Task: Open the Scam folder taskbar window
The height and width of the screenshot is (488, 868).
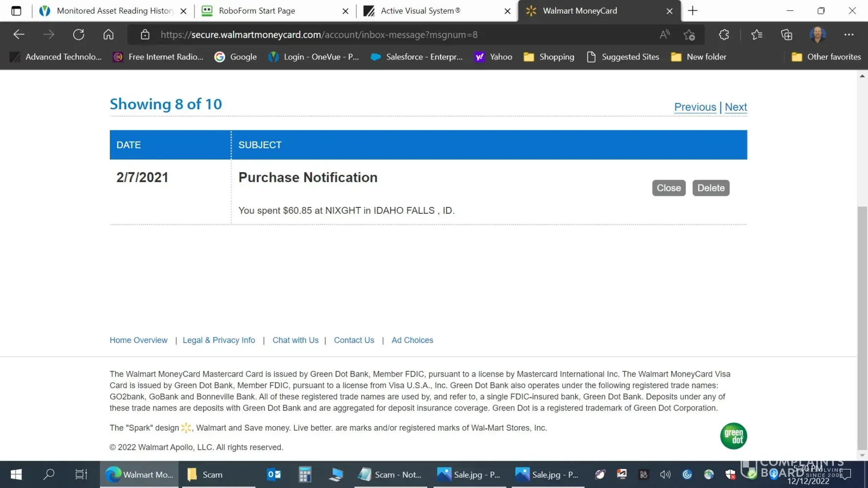Action: pos(219,474)
